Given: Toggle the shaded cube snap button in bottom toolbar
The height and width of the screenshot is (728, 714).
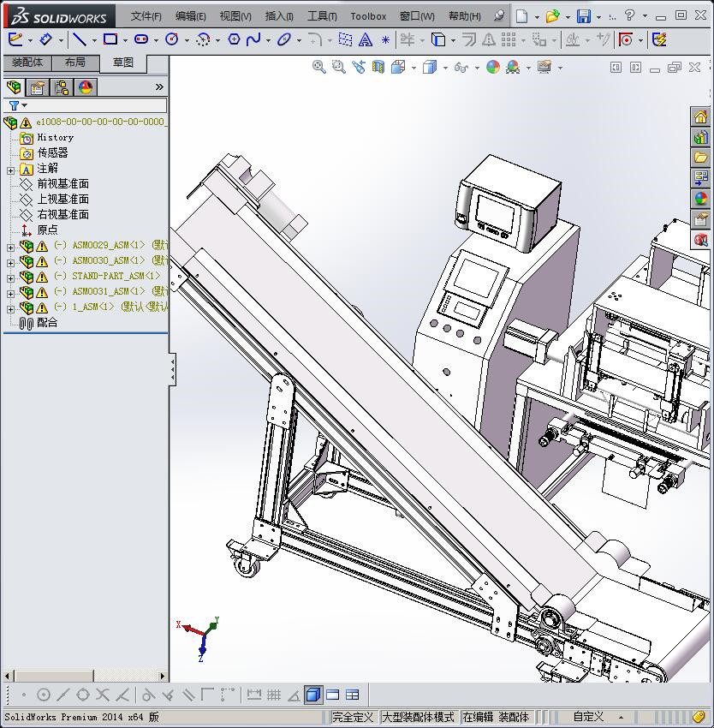Looking at the screenshot, I should [x=313, y=695].
